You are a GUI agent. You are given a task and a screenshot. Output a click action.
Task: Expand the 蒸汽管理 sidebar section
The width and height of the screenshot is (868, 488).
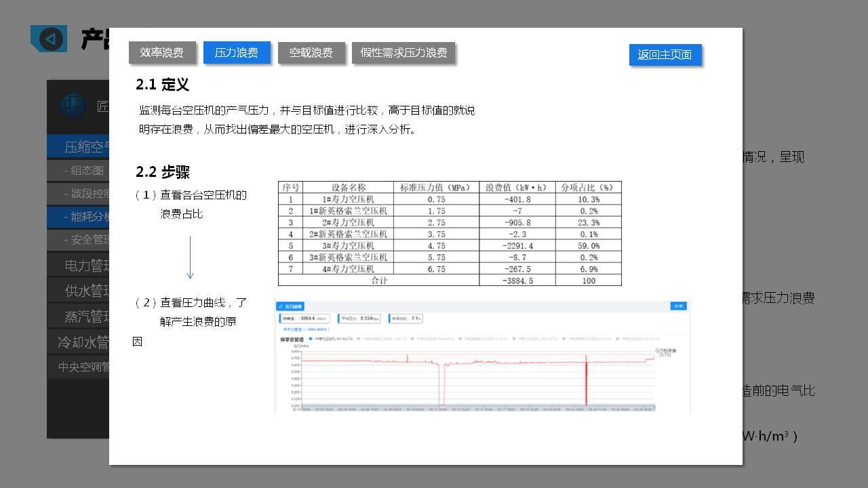click(79, 317)
